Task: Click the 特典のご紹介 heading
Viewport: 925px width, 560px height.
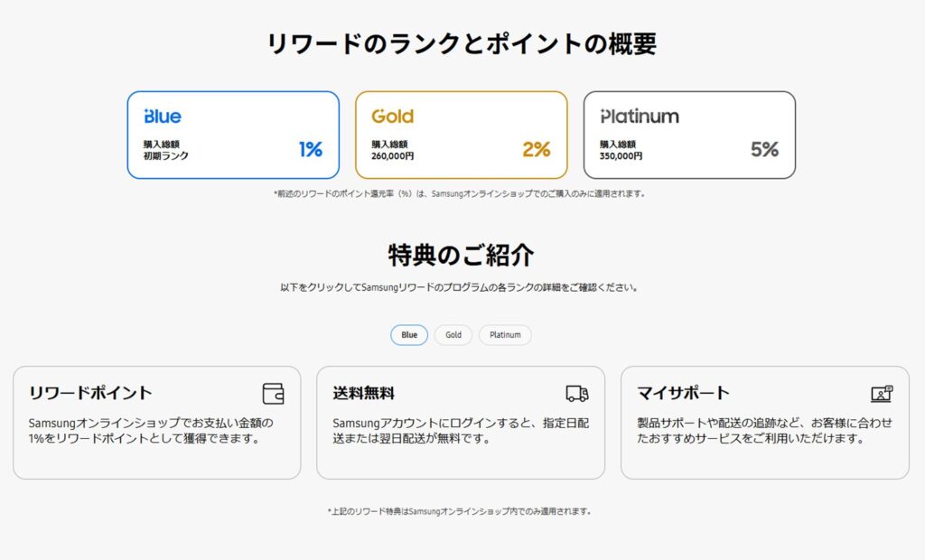Action: click(x=462, y=255)
